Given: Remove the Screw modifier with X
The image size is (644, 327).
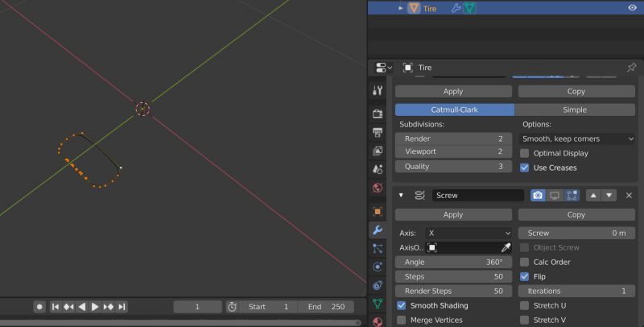Looking at the screenshot, I should pos(629,196).
